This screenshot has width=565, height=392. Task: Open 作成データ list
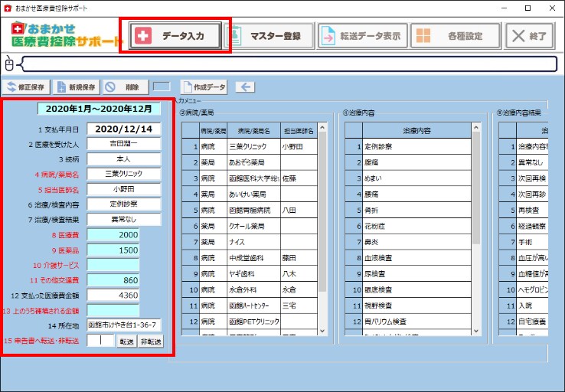click(x=204, y=87)
